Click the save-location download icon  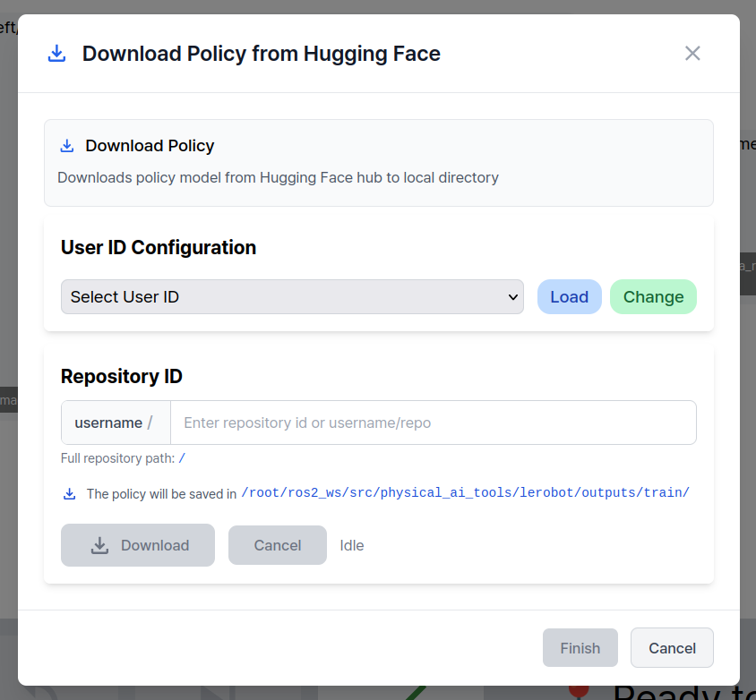[x=70, y=493]
